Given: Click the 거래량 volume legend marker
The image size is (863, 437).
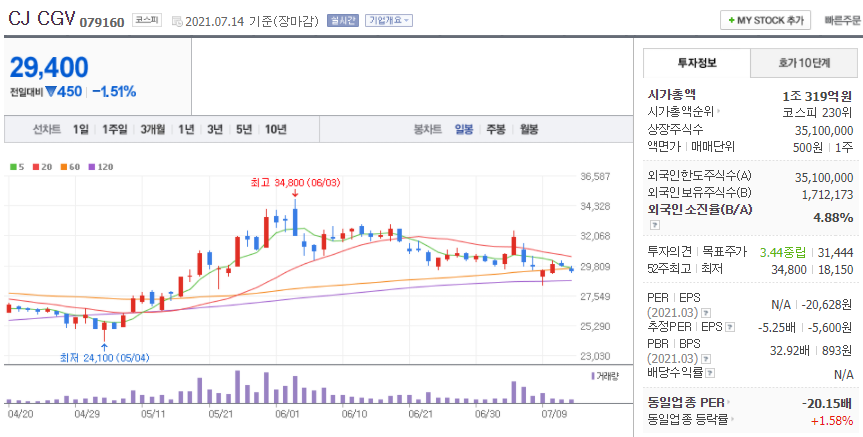Looking at the screenshot, I should [605, 376].
